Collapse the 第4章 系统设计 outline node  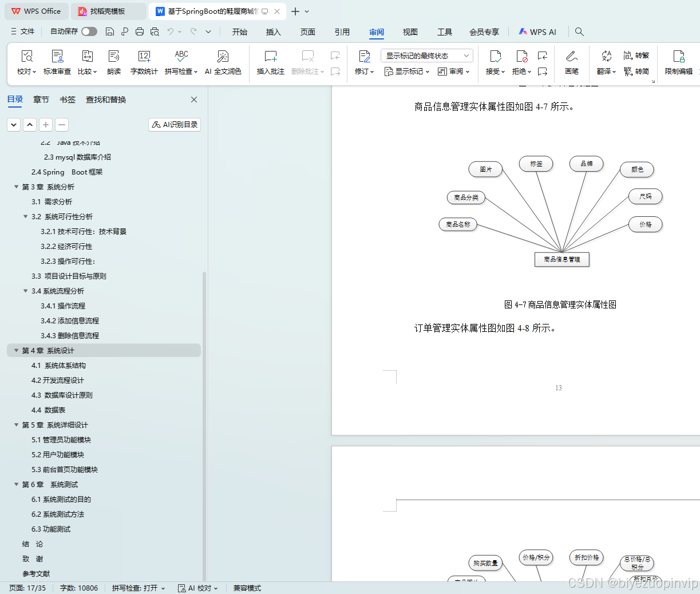point(16,350)
